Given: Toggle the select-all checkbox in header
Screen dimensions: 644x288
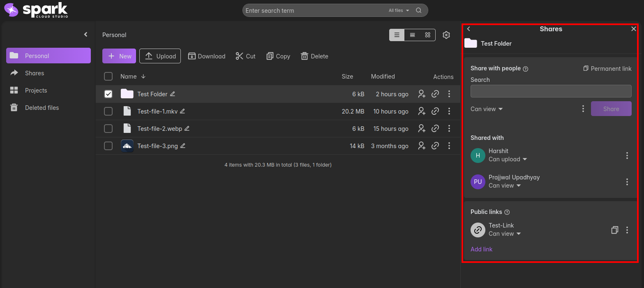Looking at the screenshot, I should tap(108, 77).
